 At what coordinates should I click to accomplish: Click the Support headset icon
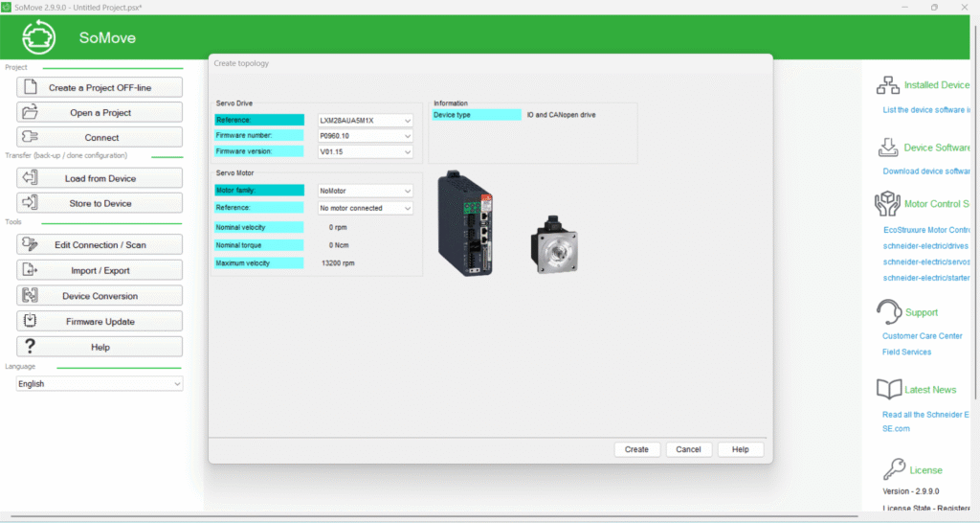tap(889, 312)
